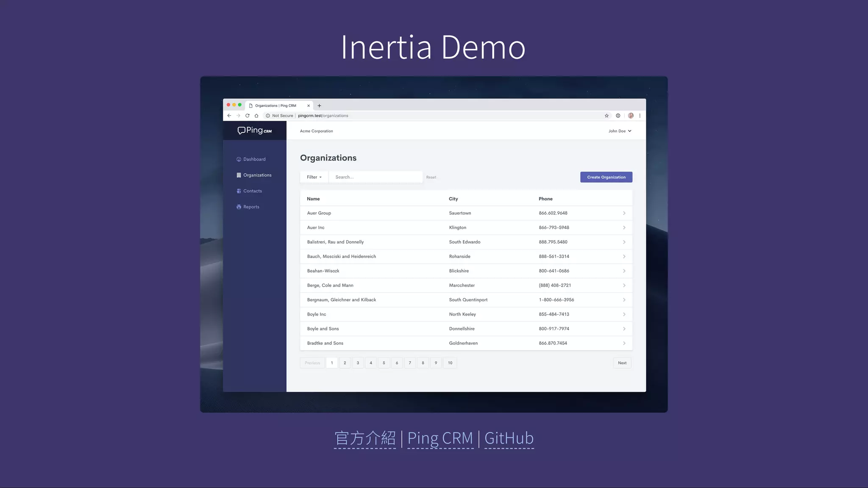Screen dimensions: 868x488
Task: Click the browser home icon
Action: [256, 116]
